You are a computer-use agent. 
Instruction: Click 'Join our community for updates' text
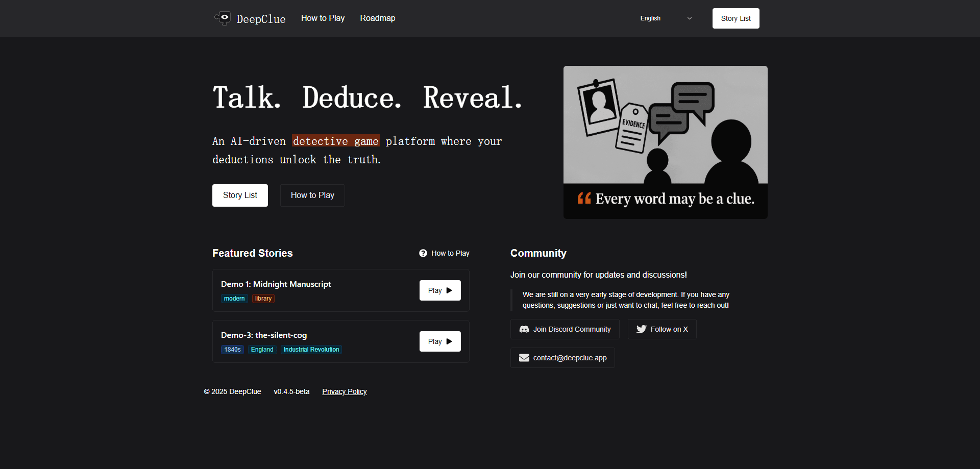599,275
